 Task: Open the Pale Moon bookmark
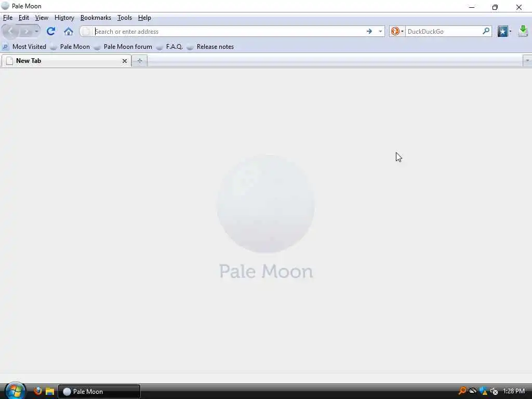70,47
